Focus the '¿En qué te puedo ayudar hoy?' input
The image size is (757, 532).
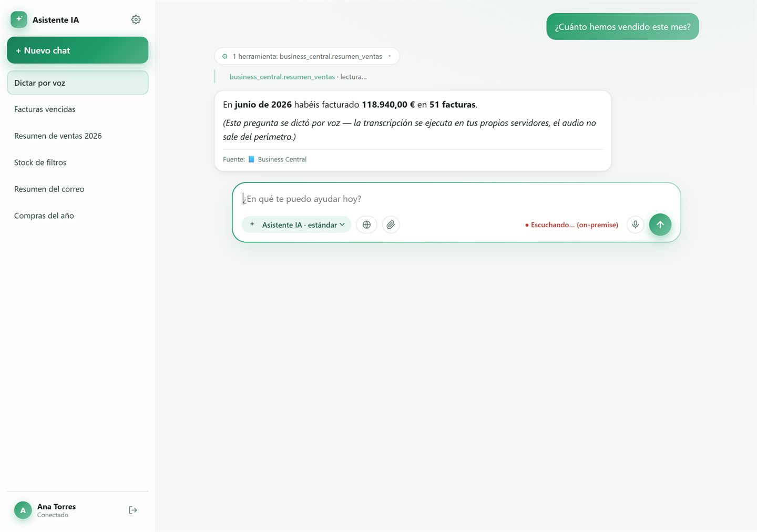[x=456, y=199]
